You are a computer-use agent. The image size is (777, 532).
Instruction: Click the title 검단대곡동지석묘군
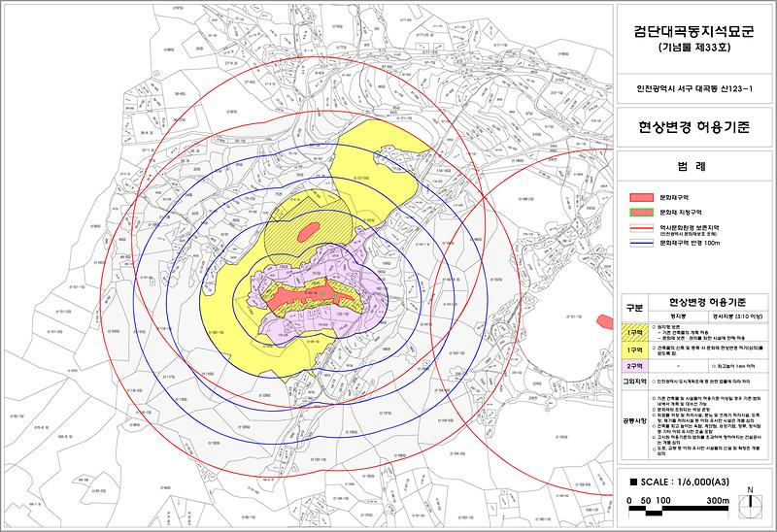[693, 31]
